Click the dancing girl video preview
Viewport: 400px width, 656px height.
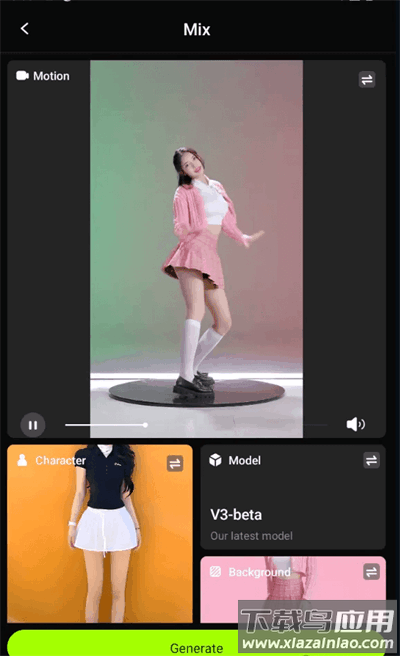pyautogui.click(x=197, y=249)
